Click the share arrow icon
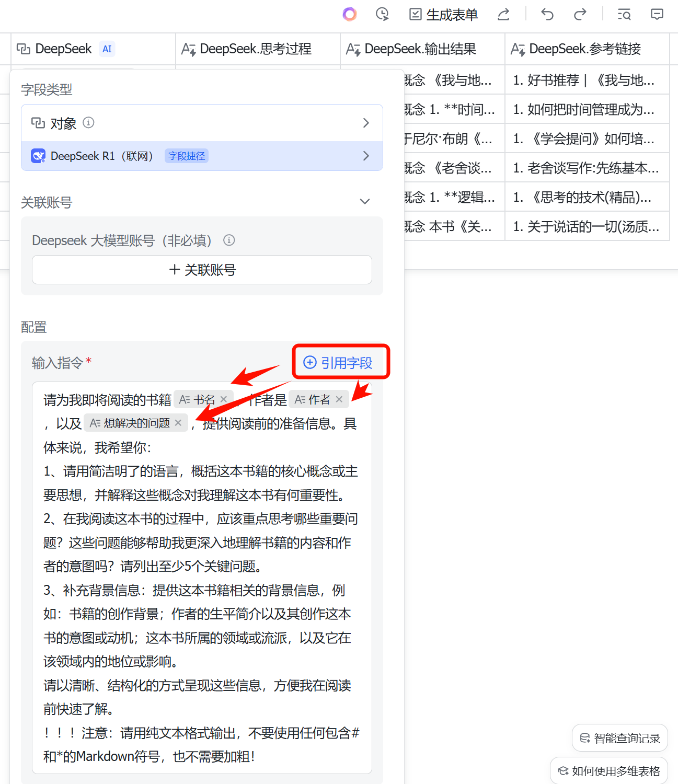The image size is (678, 784). click(x=503, y=14)
